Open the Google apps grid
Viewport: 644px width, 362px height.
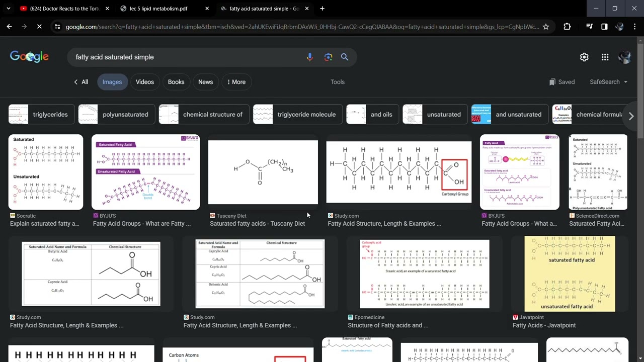pos(605,57)
